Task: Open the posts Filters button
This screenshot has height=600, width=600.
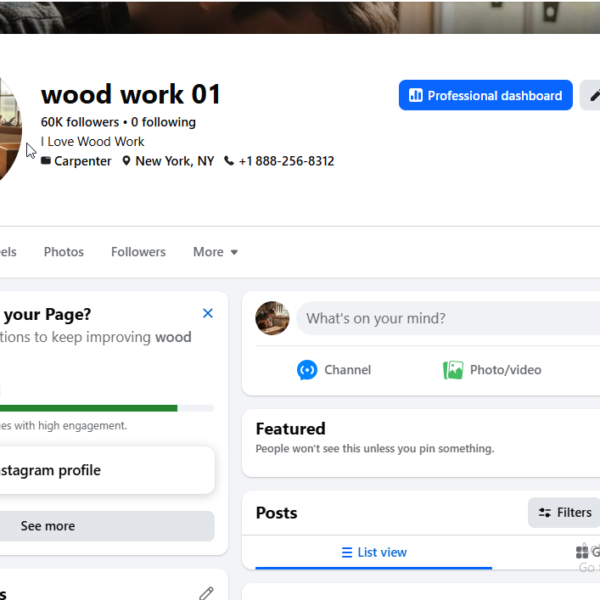Action: coord(564,512)
